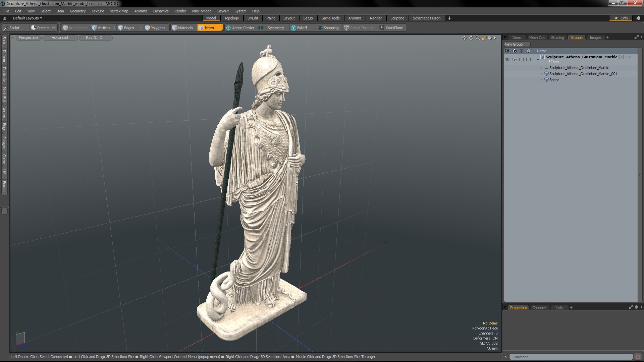Image resolution: width=644 pixels, height=362 pixels.
Task: Toggle the viewport lock dot before Perspective
Action: tap(13, 38)
